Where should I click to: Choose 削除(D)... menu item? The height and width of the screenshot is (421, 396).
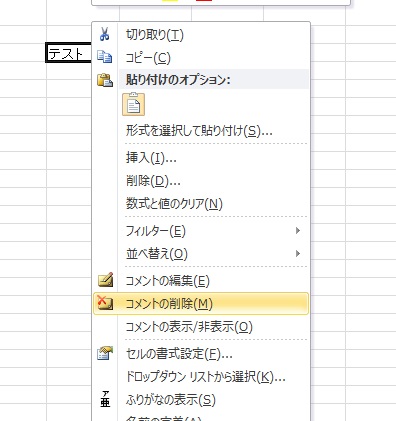(x=153, y=181)
